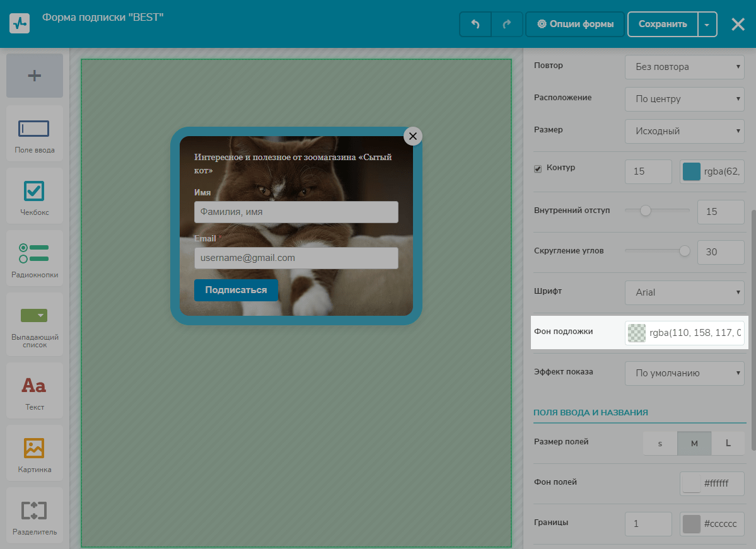756x549 pixels.
Task: Open the Повтор dropdown
Action: pyautogui.click(x=685, y=67)
